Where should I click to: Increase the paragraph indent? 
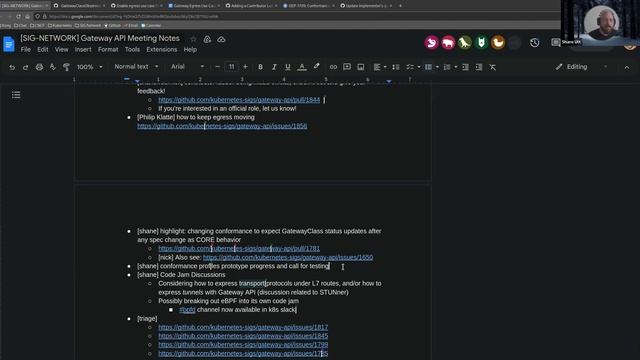(x=479, y=67)
